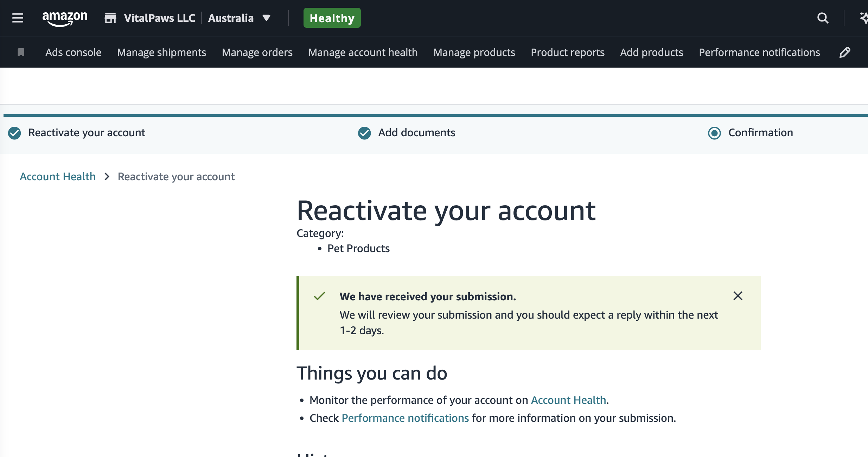Click the 'We have received your submission.' text
The width and height of the screenshot is (868, 457).
[428, 296]
